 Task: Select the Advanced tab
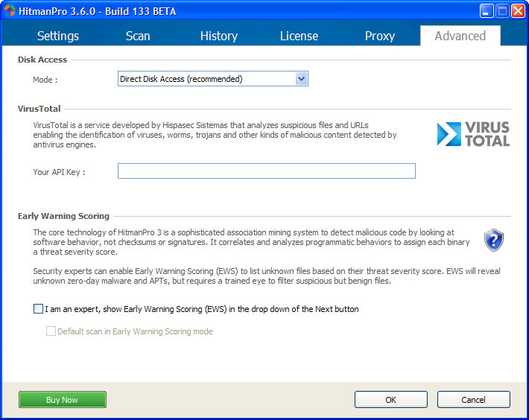tap(460, 36)
